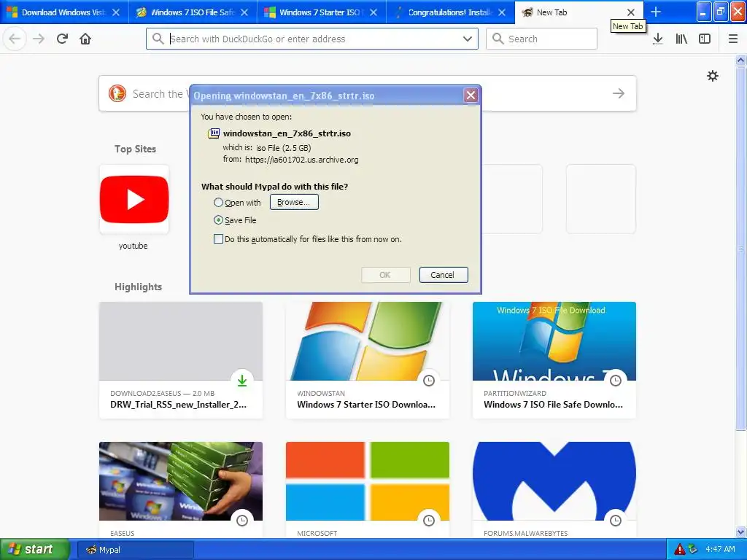Click the history clock on Malwarebytes card
Viewport: 747px width, 560px height.
coord(616,521)
